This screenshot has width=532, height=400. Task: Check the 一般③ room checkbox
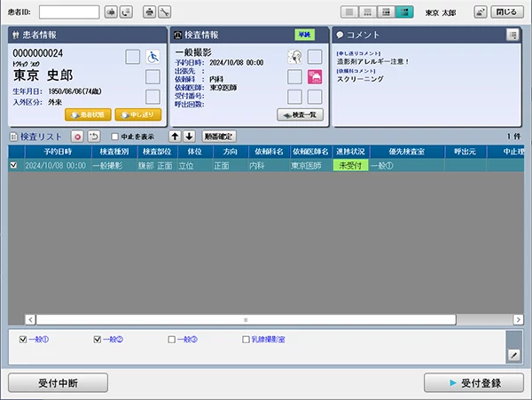pos(172,340)
